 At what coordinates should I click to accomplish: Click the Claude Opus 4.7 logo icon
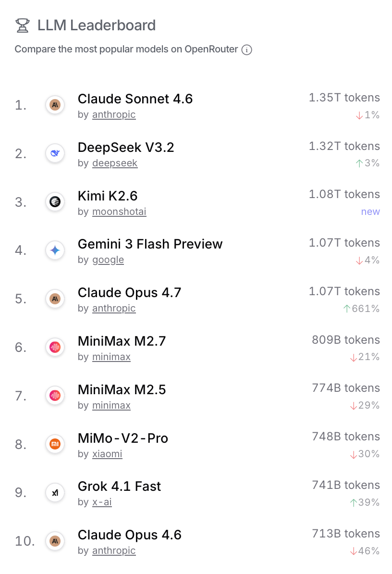click(x=55, y=299)
